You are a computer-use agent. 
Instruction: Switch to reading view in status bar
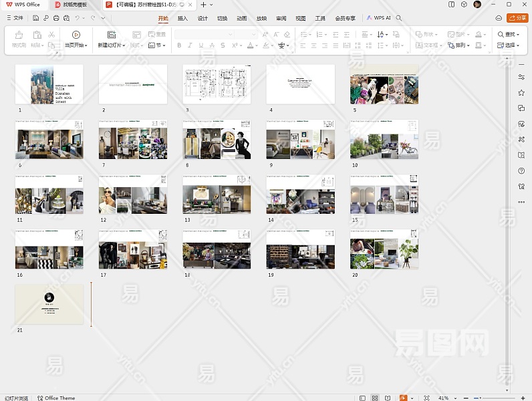pyautogui.click(x=388, y=398)
